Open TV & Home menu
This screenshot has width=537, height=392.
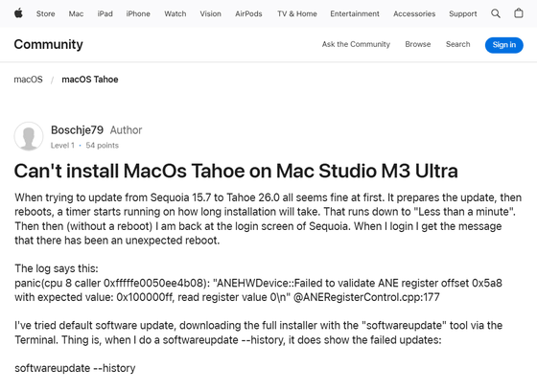(x=297, y=14)
